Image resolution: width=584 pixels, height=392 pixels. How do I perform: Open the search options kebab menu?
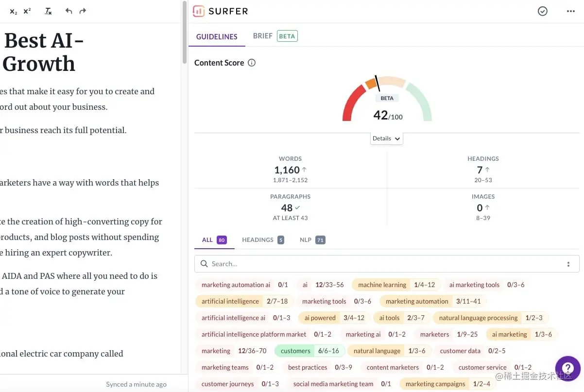click(568, 263)
